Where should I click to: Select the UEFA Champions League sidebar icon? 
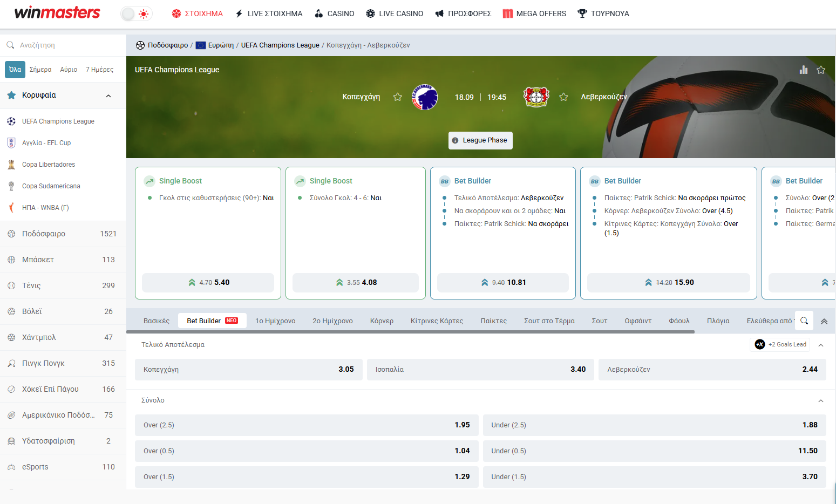(x=12, y=121)
